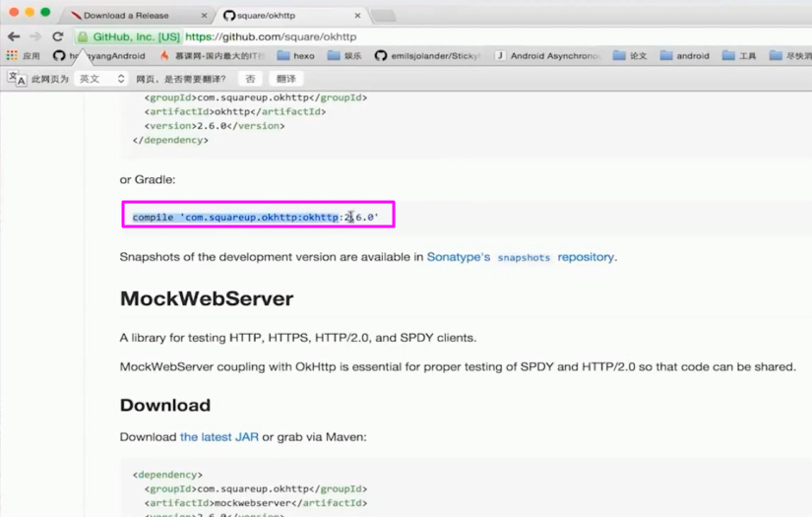
Task: Open the emilsjolander/Sticky GitHub bookmark
Action: 428,56
